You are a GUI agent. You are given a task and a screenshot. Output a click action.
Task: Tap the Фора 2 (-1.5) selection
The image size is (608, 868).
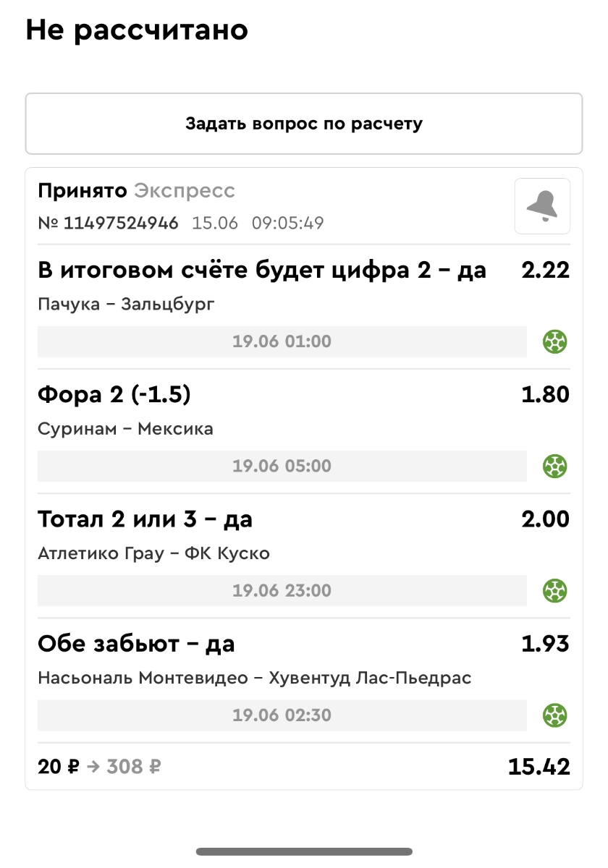pyautogui.click(x=114, y=395)
